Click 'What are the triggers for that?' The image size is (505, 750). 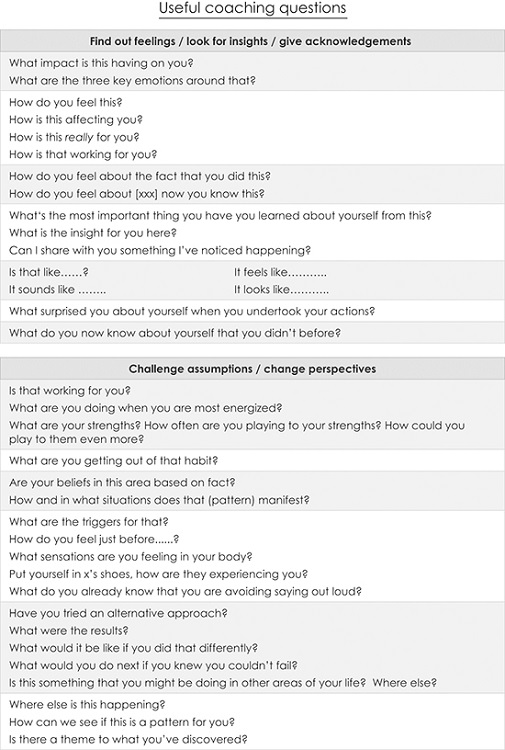click(88, 522)
